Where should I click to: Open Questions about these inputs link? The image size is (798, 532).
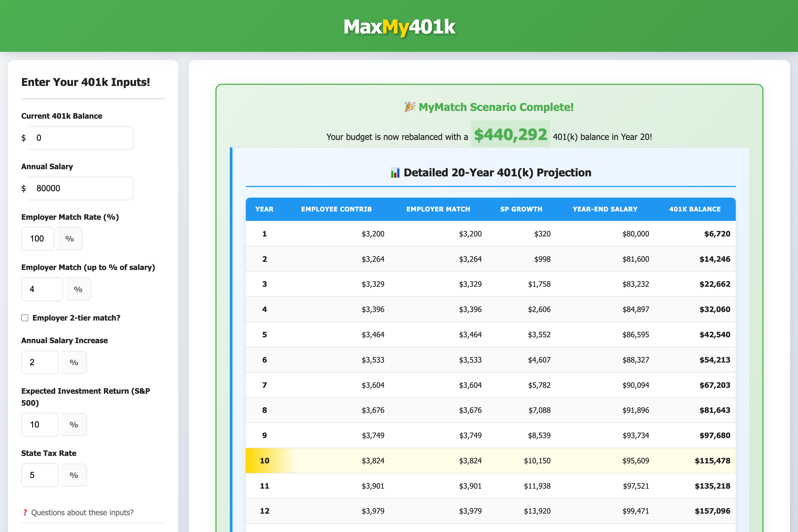[82, 512]
